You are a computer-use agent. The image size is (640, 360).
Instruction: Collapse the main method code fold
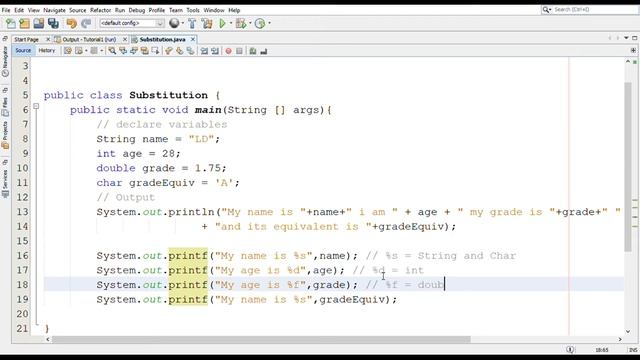point(36,107)
